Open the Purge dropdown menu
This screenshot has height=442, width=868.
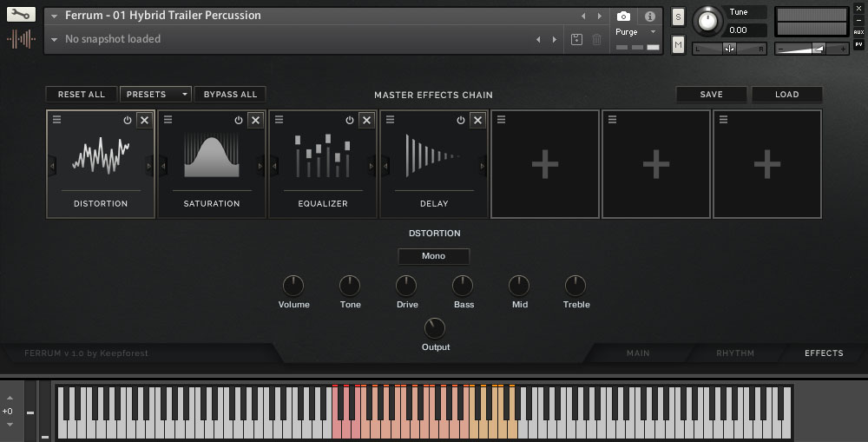[x=635, y=32]
